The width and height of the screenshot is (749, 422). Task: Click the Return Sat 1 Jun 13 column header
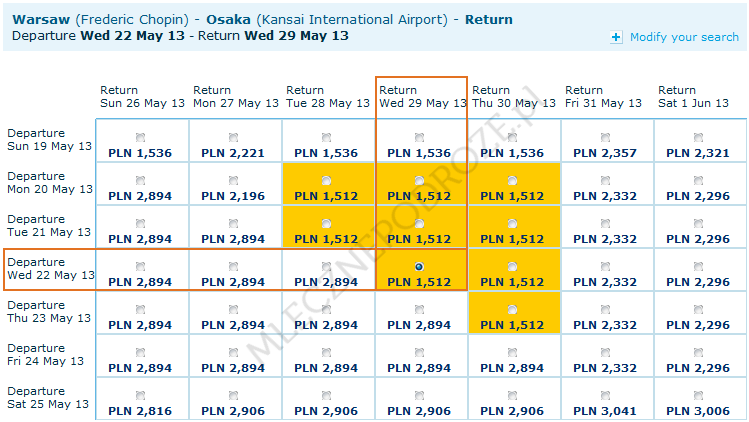[698, 97]
